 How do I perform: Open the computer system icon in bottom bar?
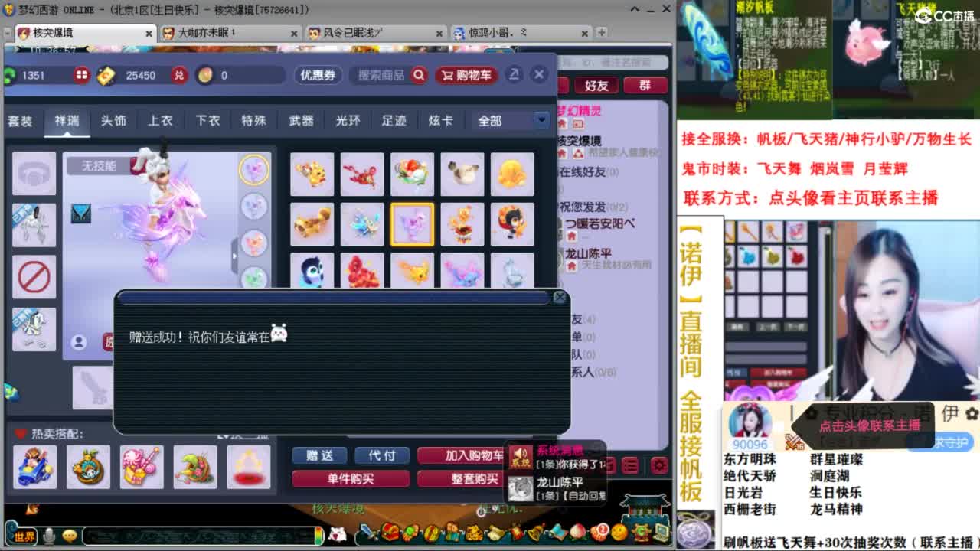click(661, 533)
